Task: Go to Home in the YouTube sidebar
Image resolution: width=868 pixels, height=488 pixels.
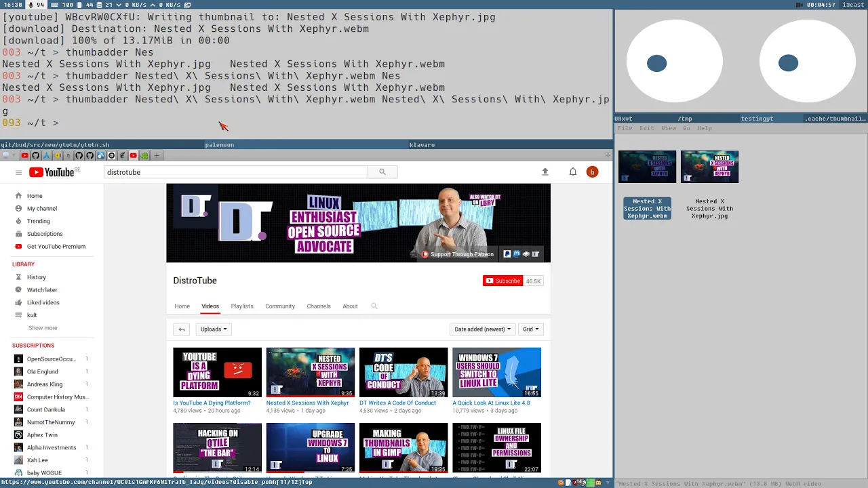Action: point(35,196)
